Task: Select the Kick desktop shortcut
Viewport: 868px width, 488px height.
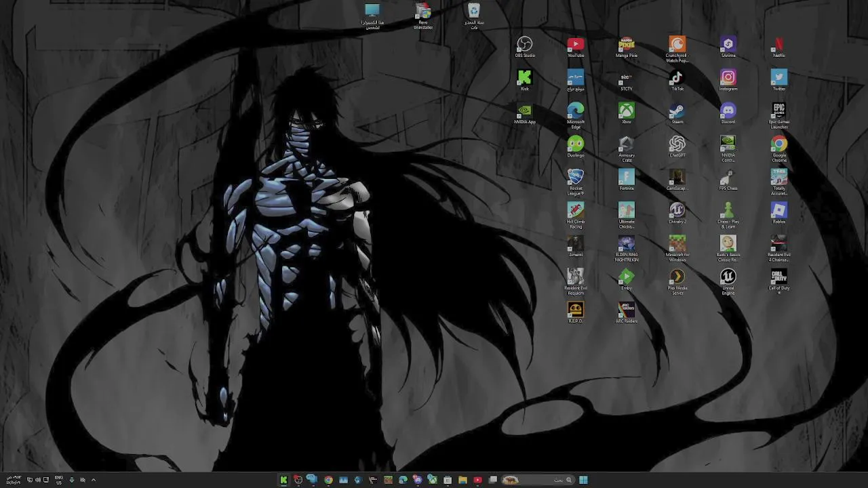Action: [x=525, y=80]
